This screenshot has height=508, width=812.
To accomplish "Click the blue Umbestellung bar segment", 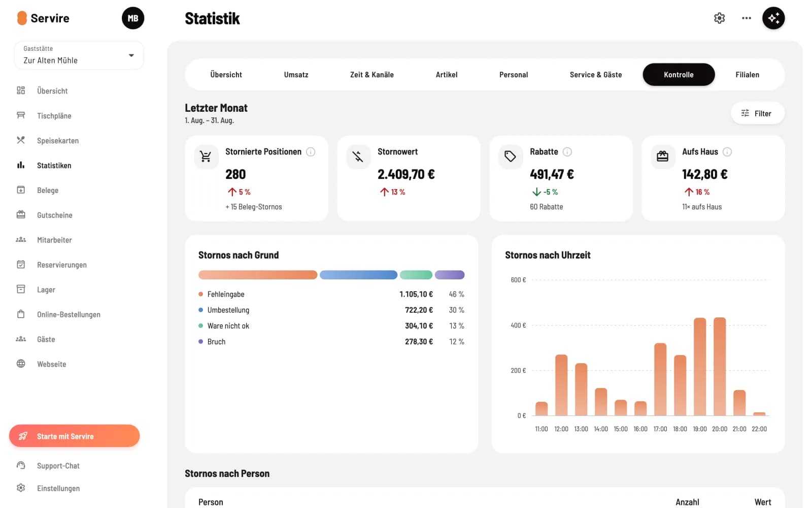I will coord(358,275).
